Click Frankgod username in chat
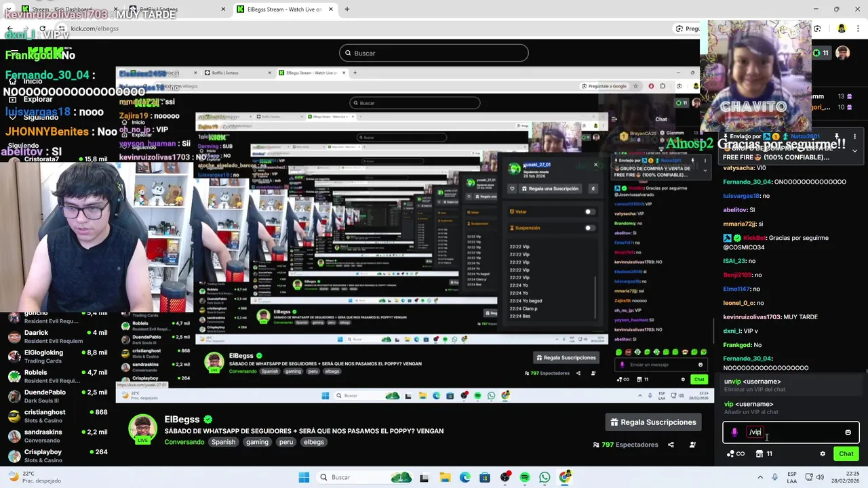 click(736, 345)
